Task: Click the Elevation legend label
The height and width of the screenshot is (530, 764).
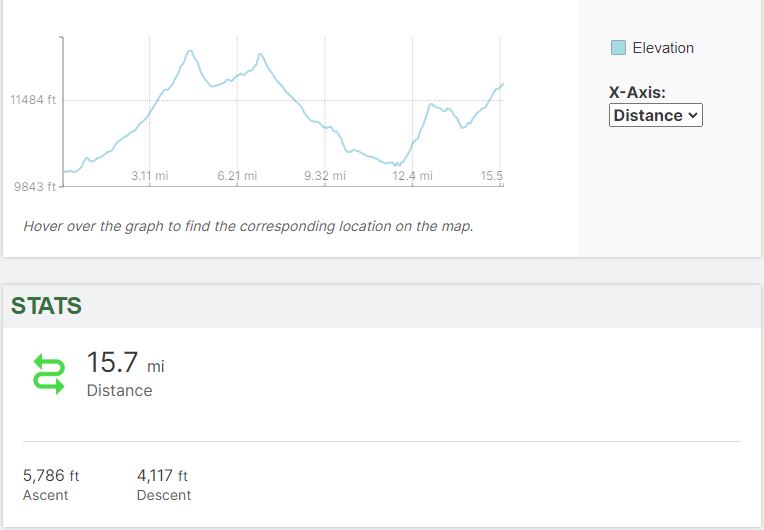Action: point(662,48)
